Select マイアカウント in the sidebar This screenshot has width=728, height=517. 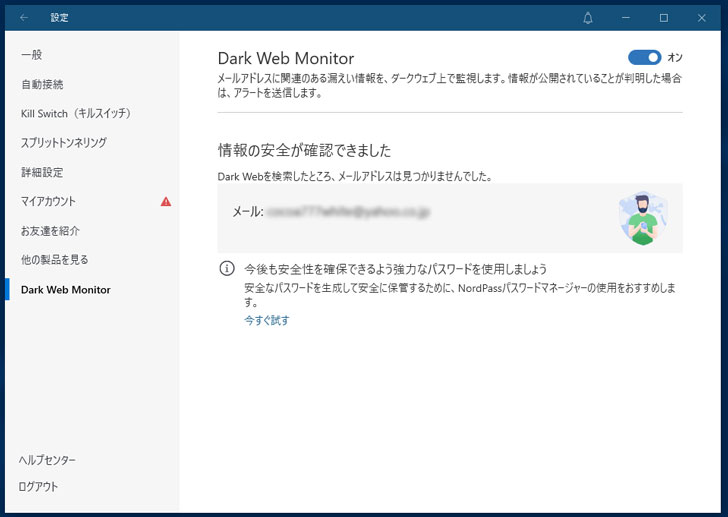[x=48, y=201]
